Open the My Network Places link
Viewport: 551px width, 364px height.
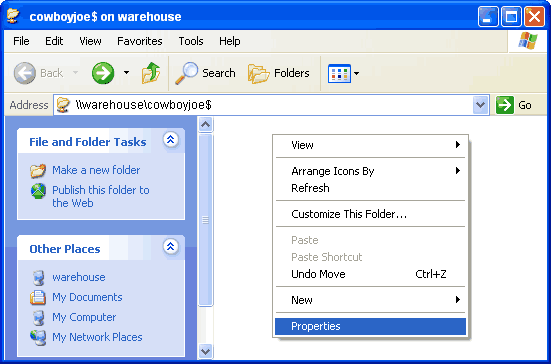(x=97, y=337)
